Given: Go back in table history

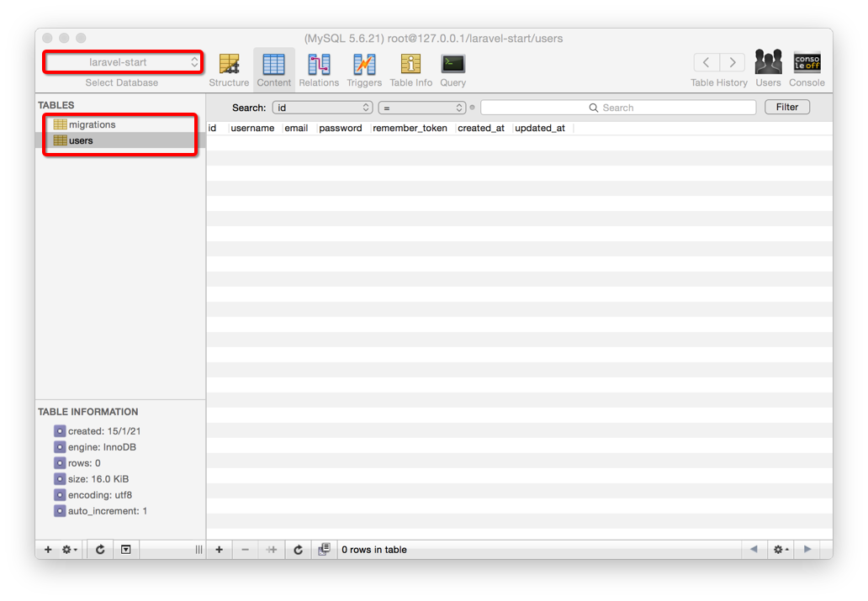Looking at the screenshot, I should pyautogui.click(x=707, y=62).
